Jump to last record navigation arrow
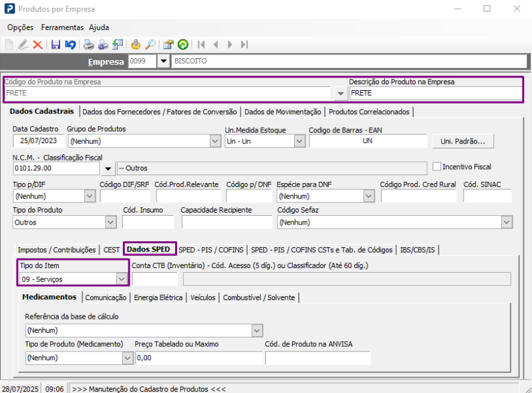Image resolution: width=532 pixels, height=393 pixels. coord(245,45)
